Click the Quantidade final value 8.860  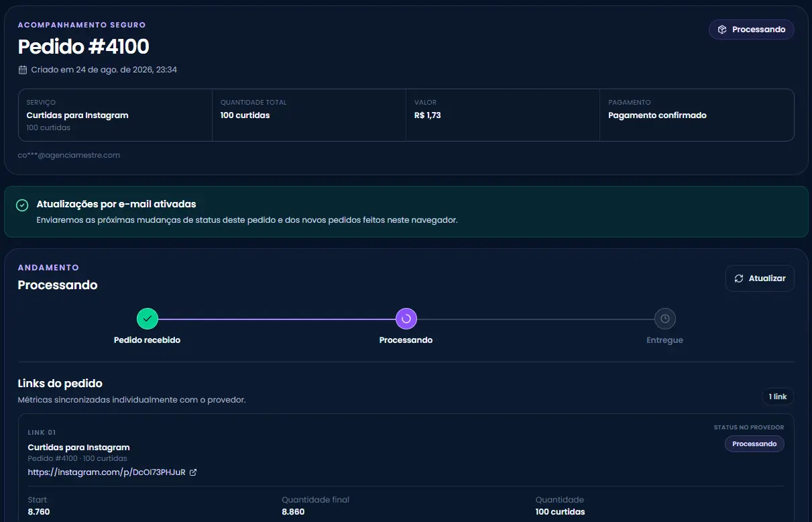coord(293,512)
